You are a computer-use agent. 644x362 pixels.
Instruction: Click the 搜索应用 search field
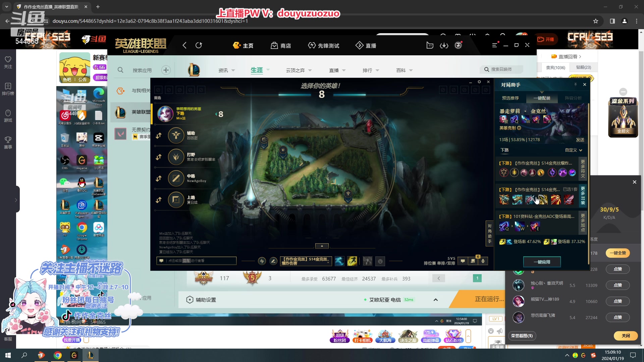142,70
